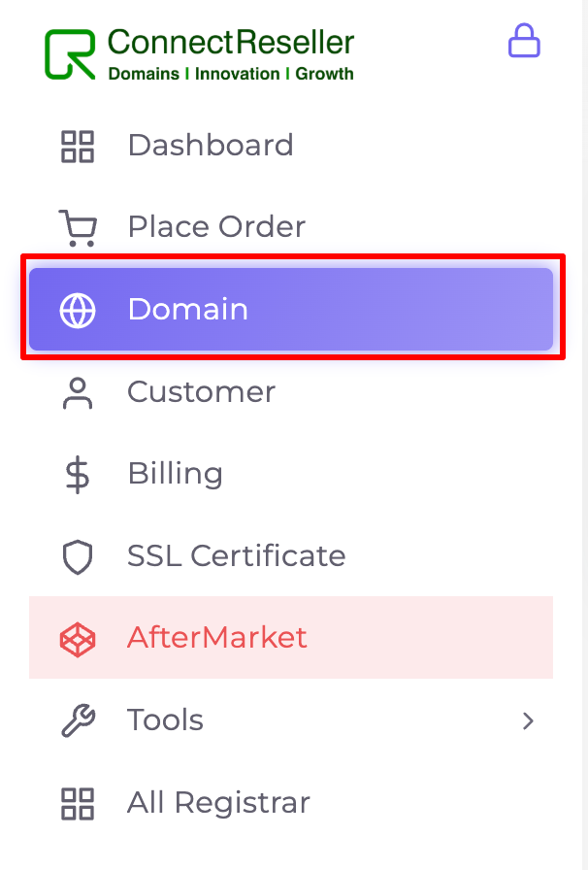
Task: Click the ConnectReseller logo icon
Action: coord(70,54)
